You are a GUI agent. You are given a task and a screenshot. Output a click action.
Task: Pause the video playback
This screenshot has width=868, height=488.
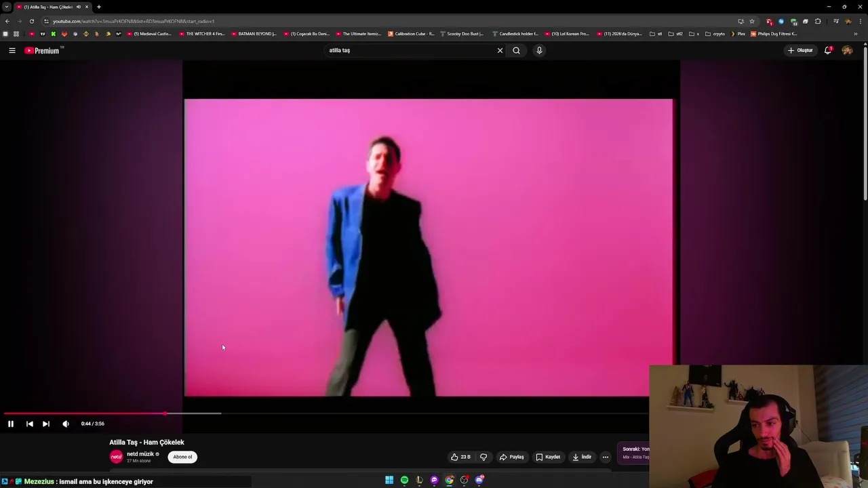11,424
